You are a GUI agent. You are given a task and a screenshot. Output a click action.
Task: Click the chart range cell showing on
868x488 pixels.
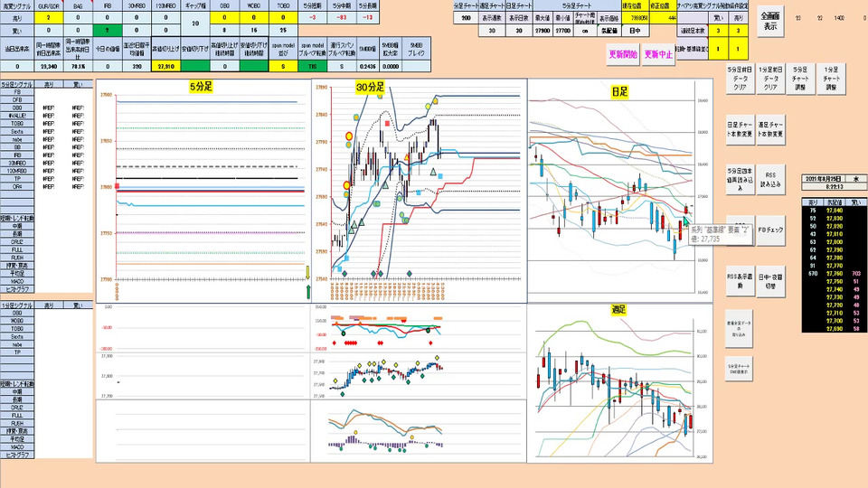click(x=585, y=31)
